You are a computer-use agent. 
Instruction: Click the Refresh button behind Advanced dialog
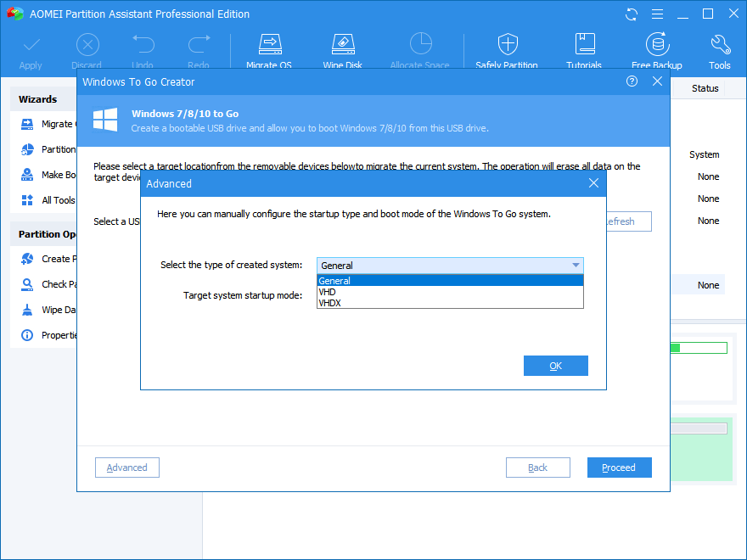click(x=629, y=221)
